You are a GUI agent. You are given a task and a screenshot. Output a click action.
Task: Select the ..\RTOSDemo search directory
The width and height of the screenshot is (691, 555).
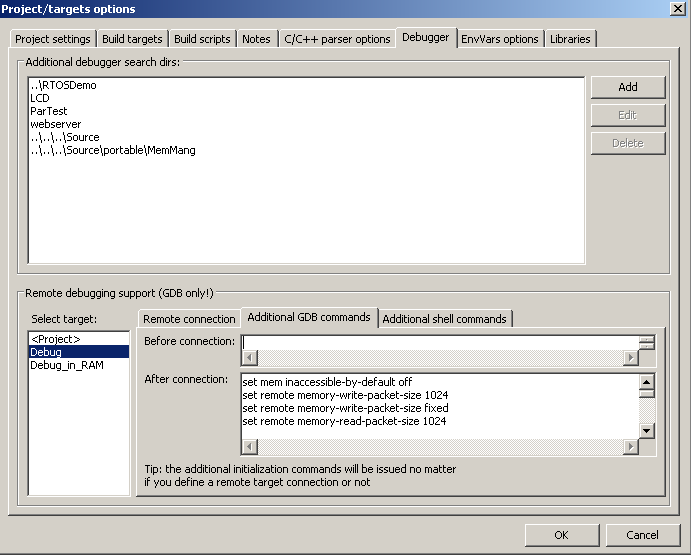point(63,85)
